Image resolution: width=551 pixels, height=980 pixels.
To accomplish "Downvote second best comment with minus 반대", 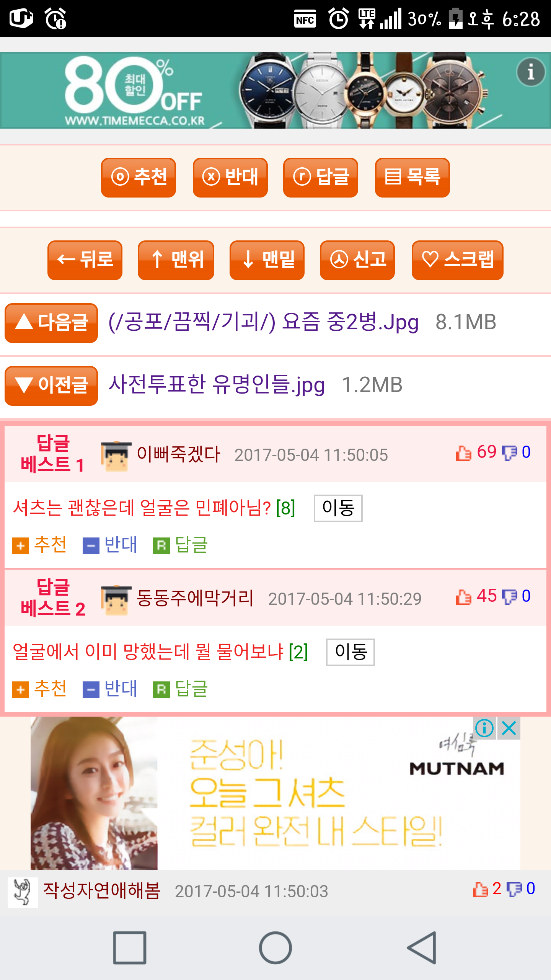I will click(x=110, y=689).
